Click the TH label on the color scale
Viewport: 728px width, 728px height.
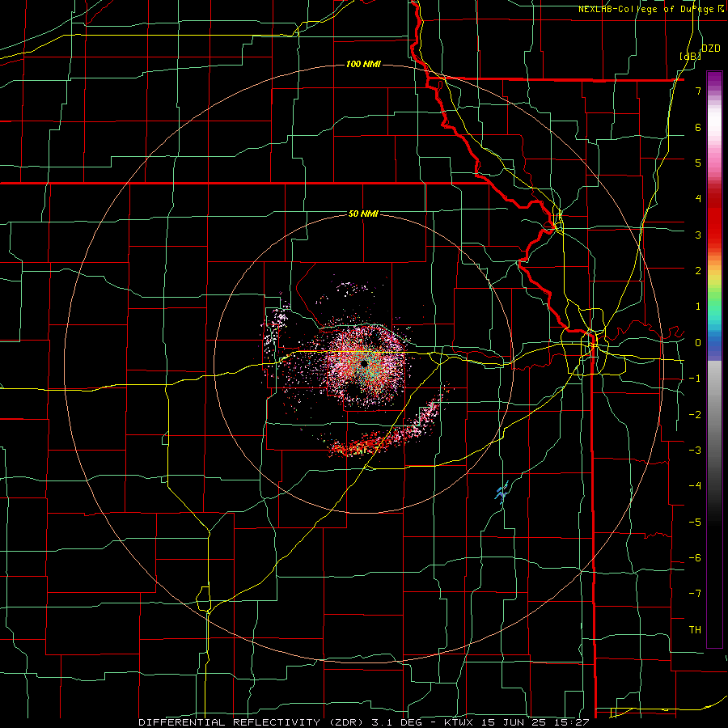(x=695, y=629)
